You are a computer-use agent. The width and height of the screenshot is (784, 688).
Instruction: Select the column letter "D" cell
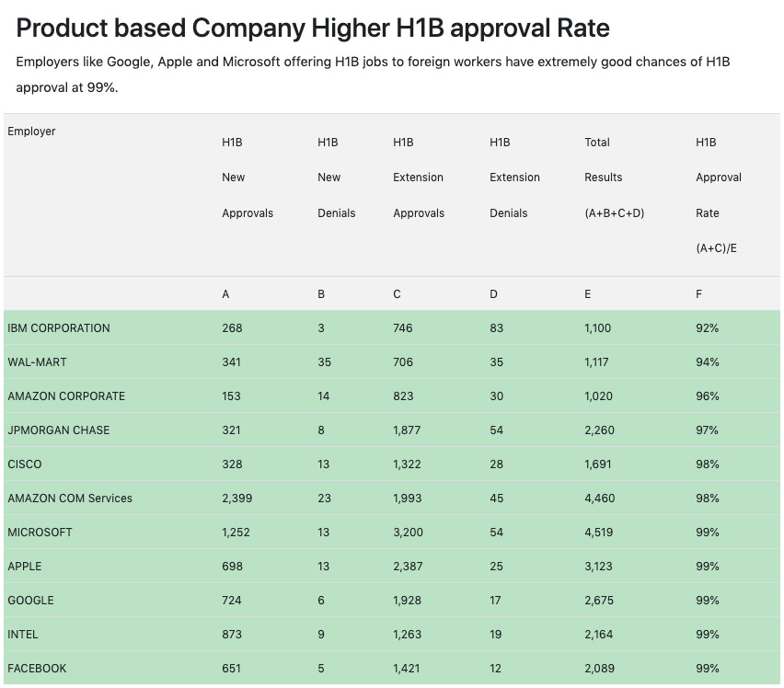(x=493, y=294)
